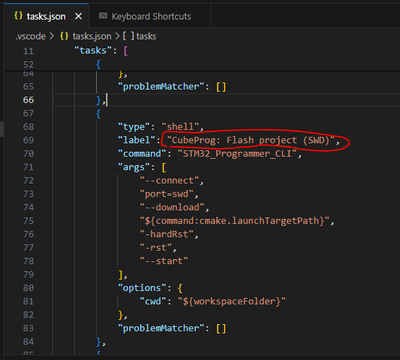This screenshot has width=400, height=360.
Task: Click the tasks array breadcrumb item
Action: pos(146,36)
